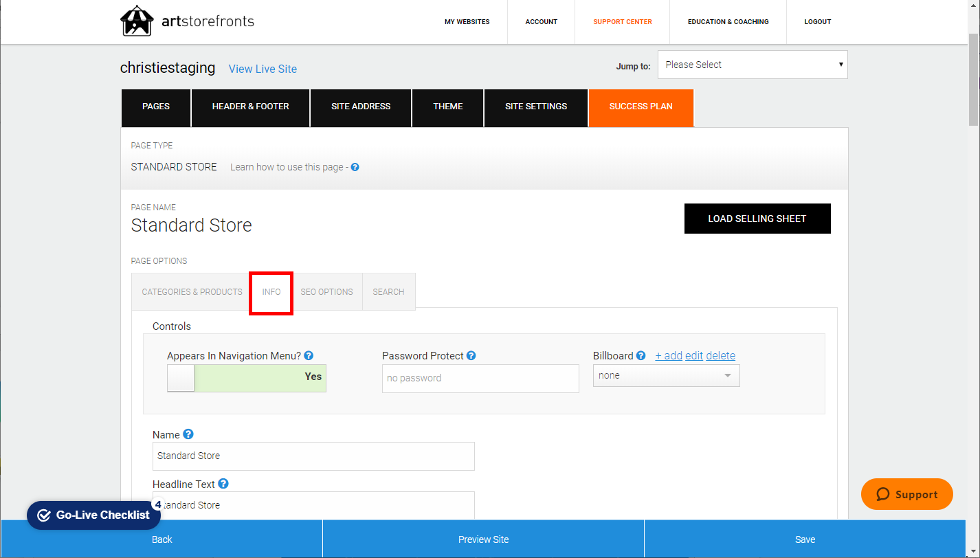Select the SEO OPTIONS tab
Viewport: 980px width, 558px height.
click(326, 292)
